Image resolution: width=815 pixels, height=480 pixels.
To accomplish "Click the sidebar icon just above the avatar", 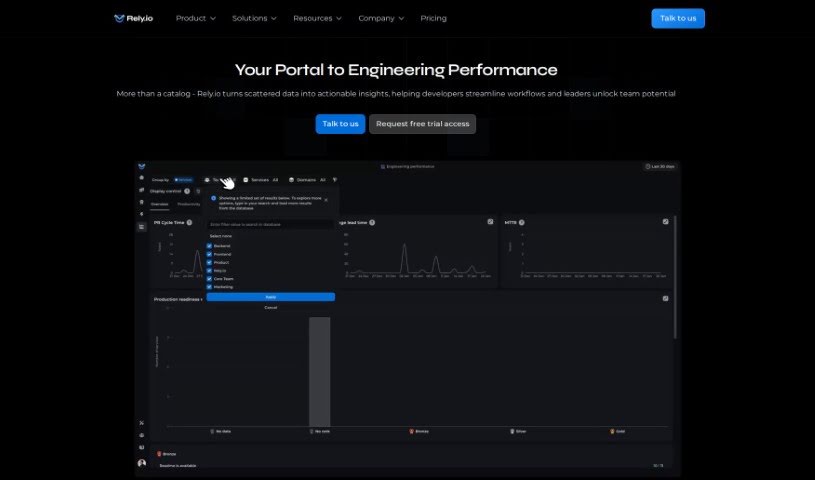I will tap(141, 447).
